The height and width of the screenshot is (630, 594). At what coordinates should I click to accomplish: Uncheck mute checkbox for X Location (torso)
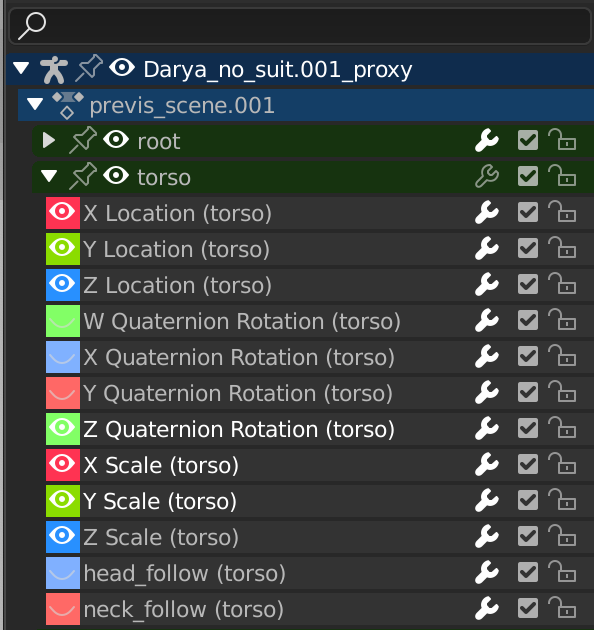[x=528, y=212]
